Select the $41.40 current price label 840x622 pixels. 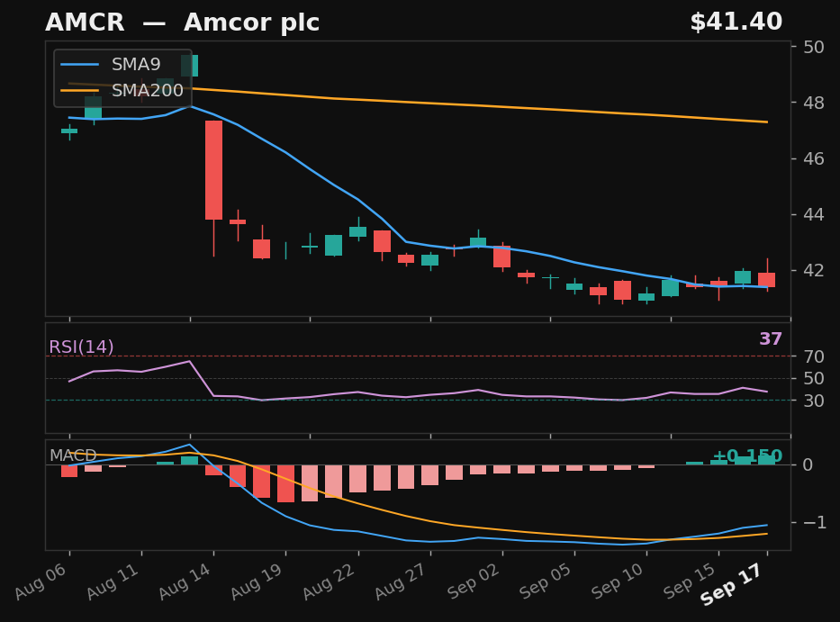(x=736, y=22)
